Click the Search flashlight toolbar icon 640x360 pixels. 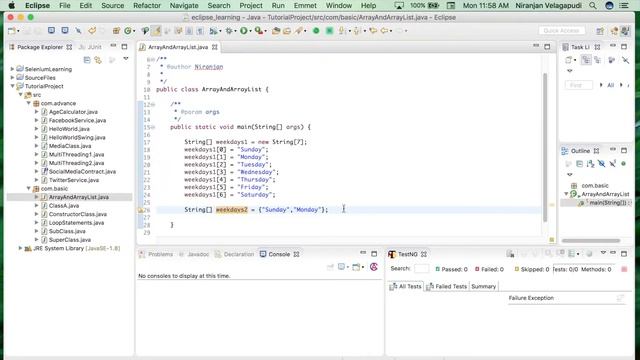coord(299,31)
